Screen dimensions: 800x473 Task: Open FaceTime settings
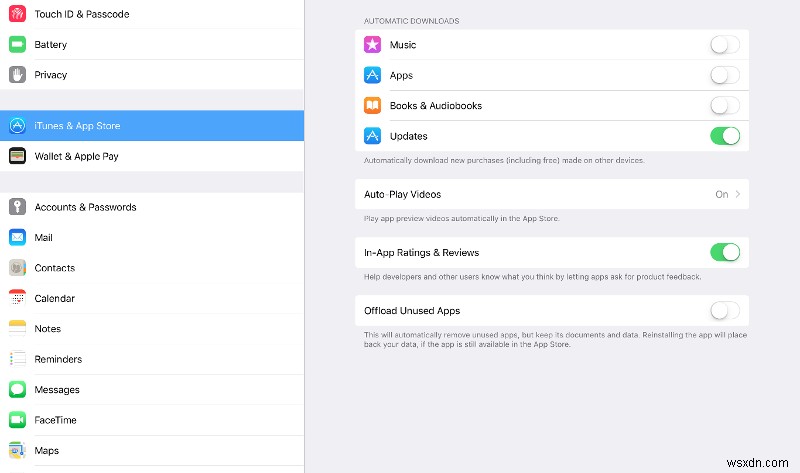152,420
